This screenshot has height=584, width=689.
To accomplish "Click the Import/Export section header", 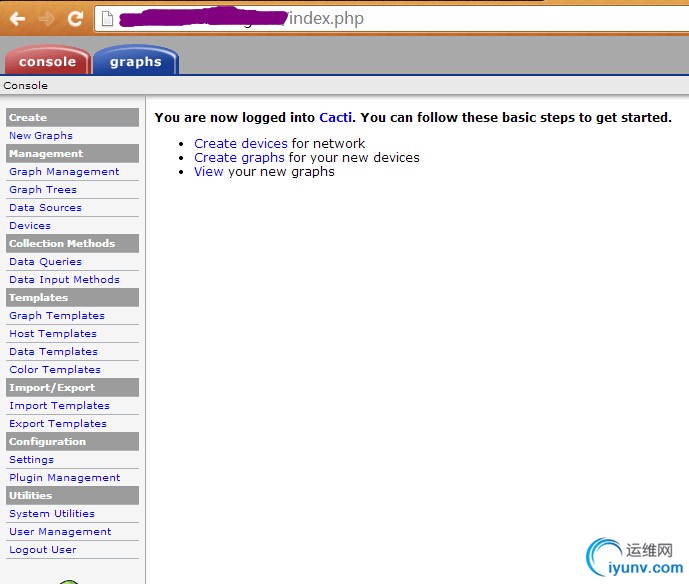I will click(x=73, y=388).
